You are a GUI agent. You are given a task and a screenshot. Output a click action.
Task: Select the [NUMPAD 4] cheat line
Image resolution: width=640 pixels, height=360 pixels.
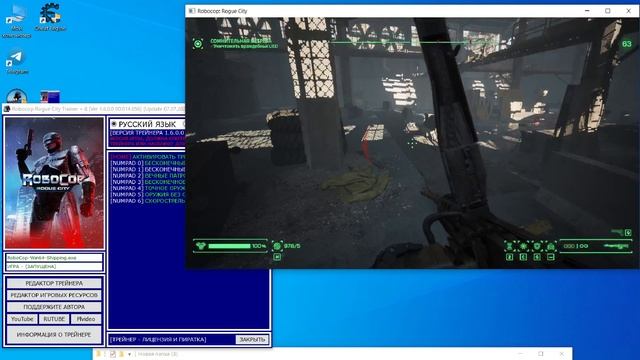click(148, 188)
